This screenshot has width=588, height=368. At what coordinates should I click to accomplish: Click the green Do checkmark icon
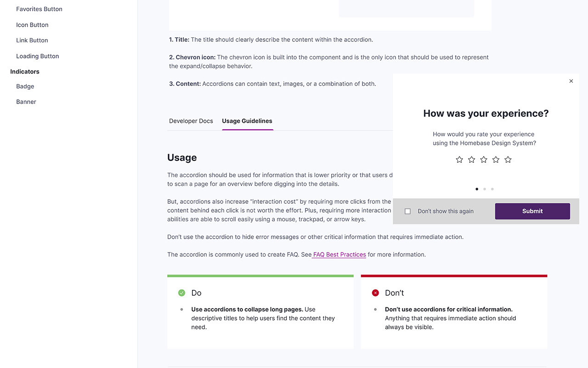pos(181,293)
